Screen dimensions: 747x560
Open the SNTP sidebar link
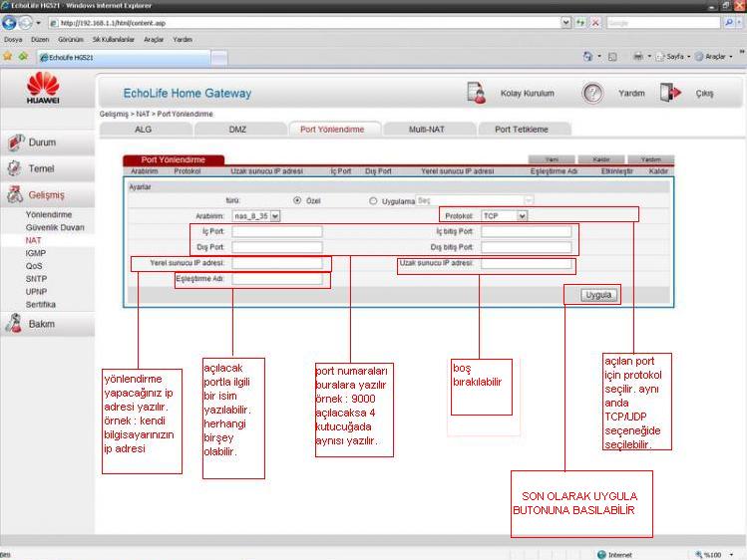(36, 279)
